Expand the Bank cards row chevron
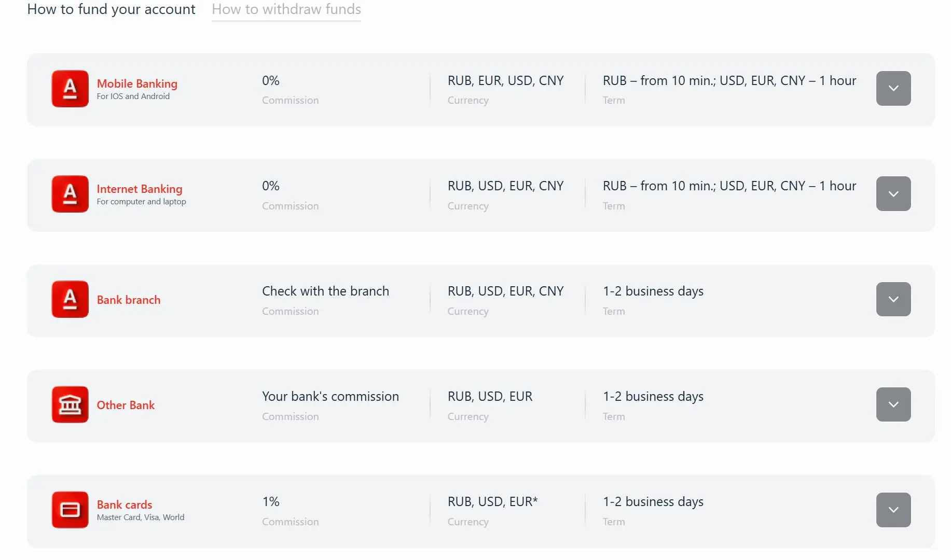 893,510
